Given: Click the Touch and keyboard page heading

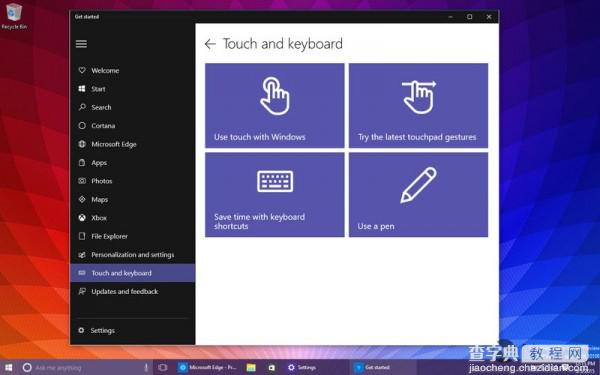Looking at the screenshot, I should point(283,44).
